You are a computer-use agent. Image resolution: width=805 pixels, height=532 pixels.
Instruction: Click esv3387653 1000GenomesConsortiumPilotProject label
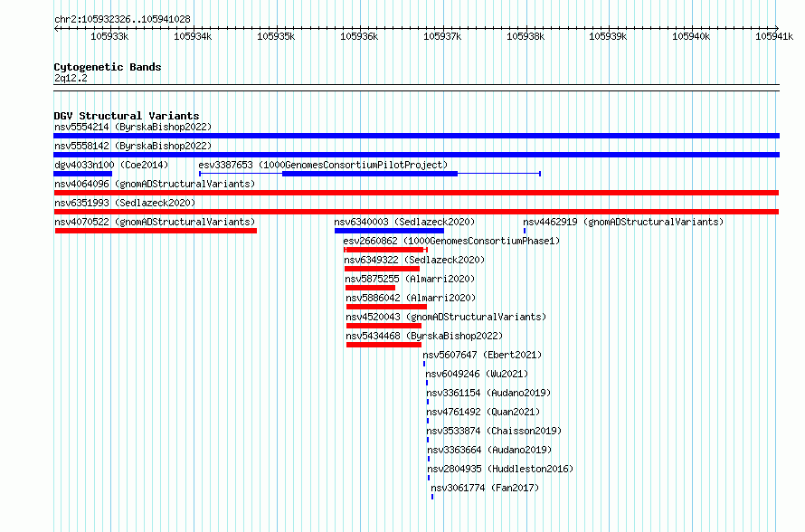(x=323, y=165)
